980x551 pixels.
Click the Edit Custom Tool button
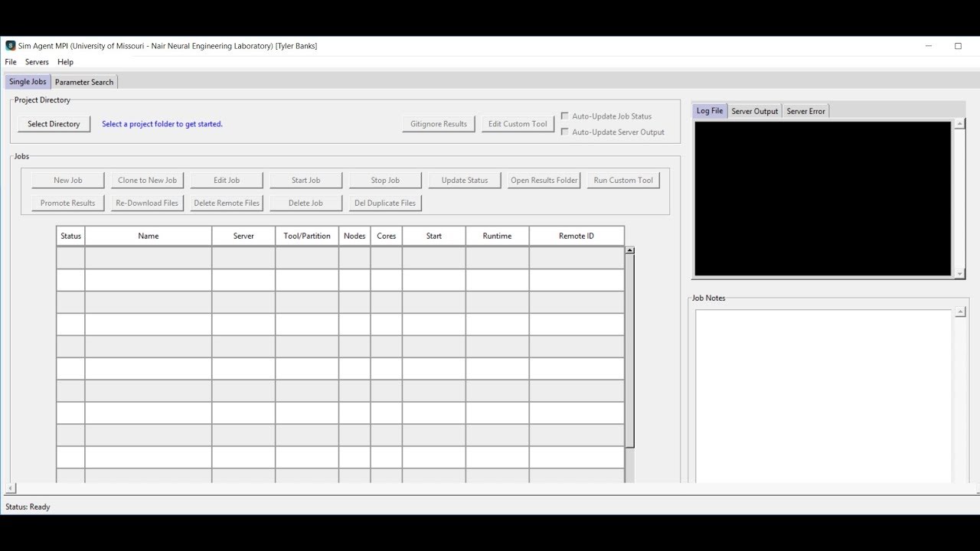518,124
